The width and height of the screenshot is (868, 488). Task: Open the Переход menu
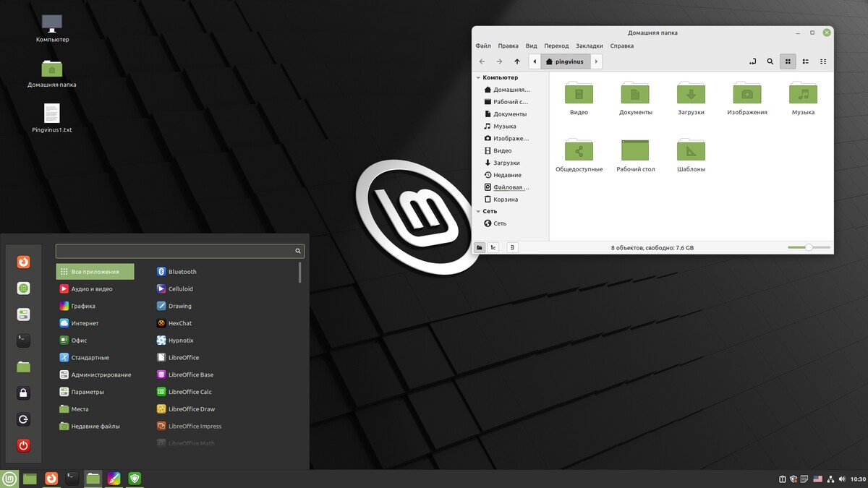click(x=556, y=46)
